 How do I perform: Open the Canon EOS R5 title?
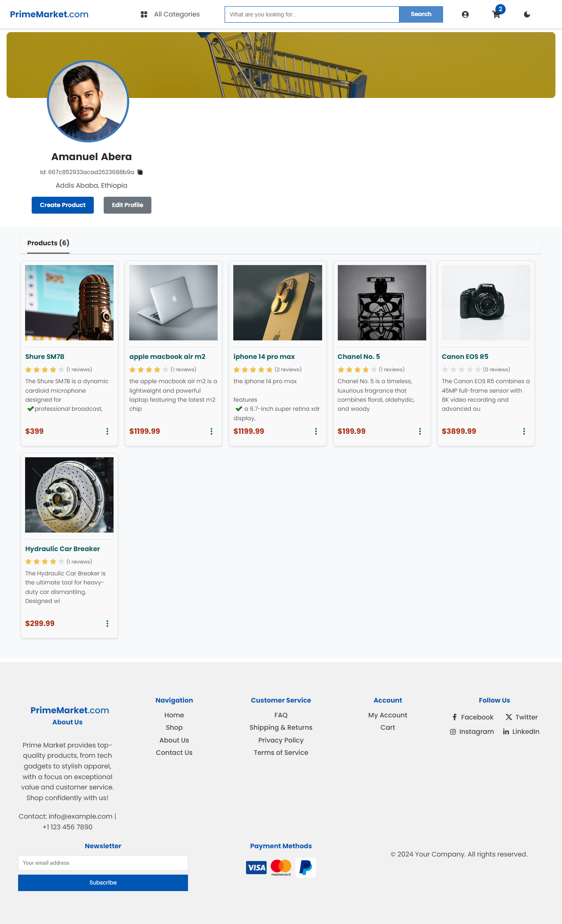[x=465, y=357]
